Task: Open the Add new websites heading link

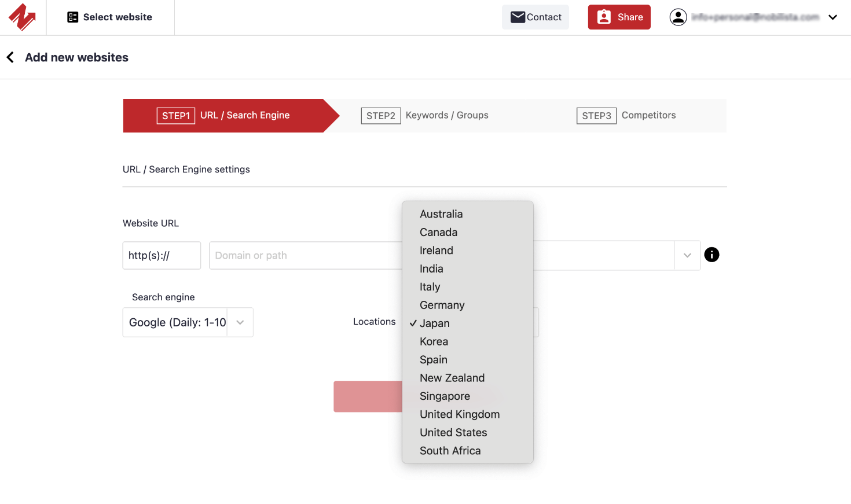Action: [76, 57]
